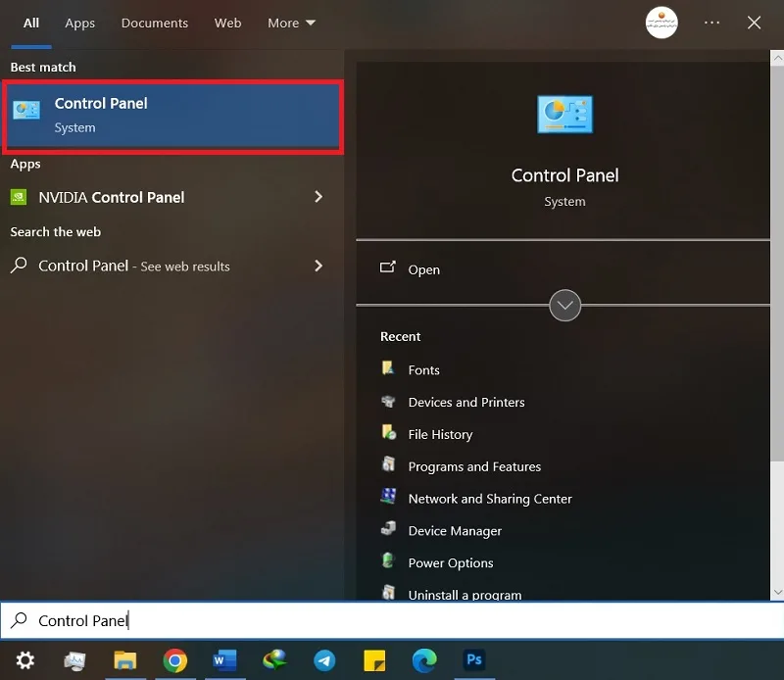Image resolution: width=784 pixels, height=680 pixels.
Task: Open Settings from the taskbar gear icon
Action: coord(25,660)
